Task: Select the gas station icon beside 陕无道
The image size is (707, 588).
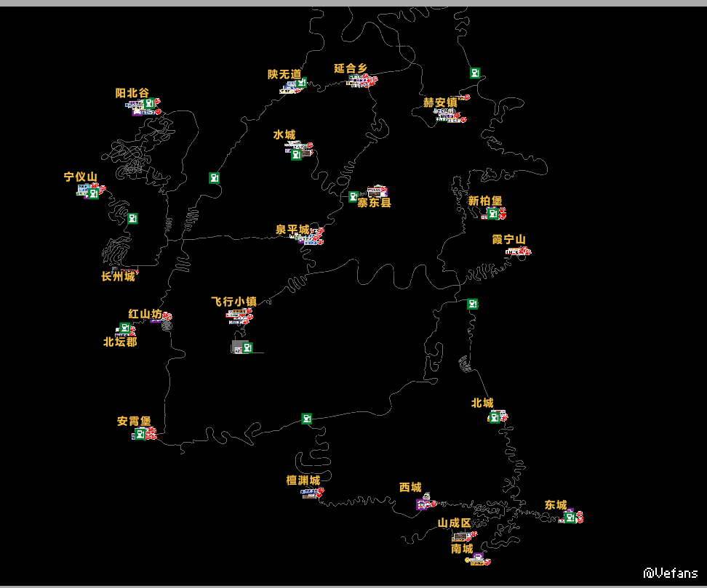Action: click(301, 83)
